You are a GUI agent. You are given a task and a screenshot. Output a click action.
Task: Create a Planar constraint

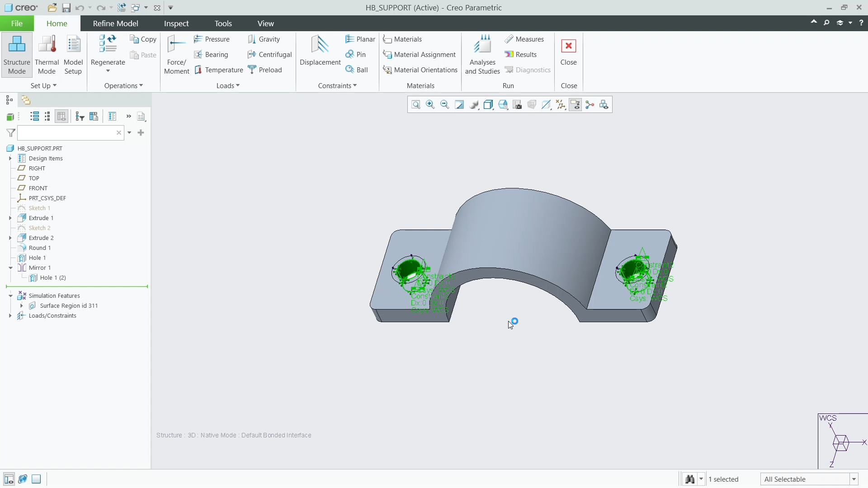coord(360,39)
